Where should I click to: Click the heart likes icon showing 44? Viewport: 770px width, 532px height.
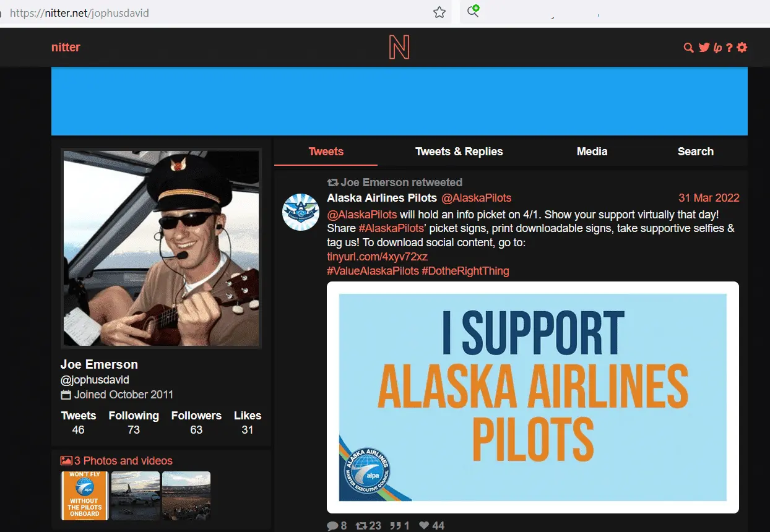click(x=424, y=526)
